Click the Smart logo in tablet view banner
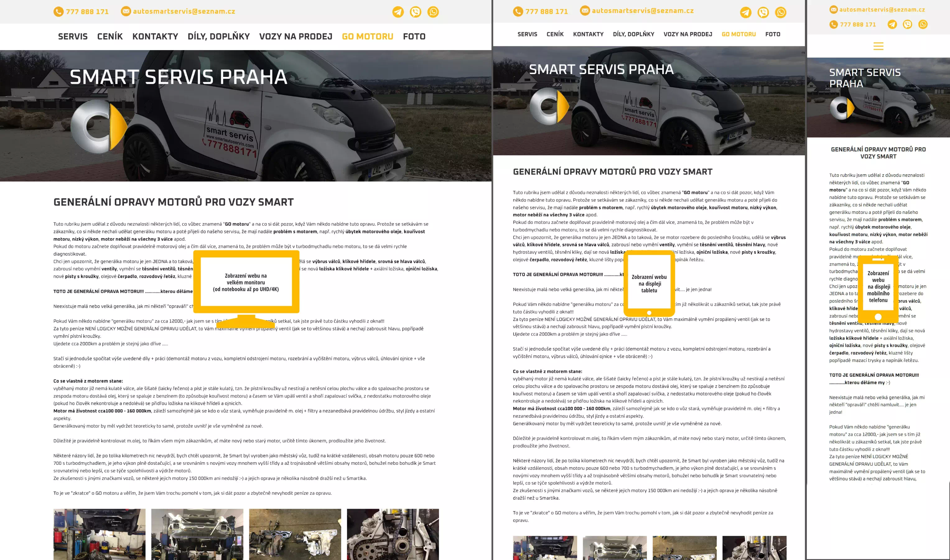Viewport: 950px width, 560px height. coord(549,106)
